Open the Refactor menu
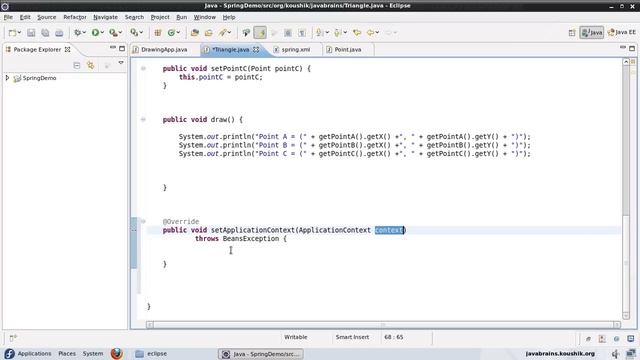 75,17
